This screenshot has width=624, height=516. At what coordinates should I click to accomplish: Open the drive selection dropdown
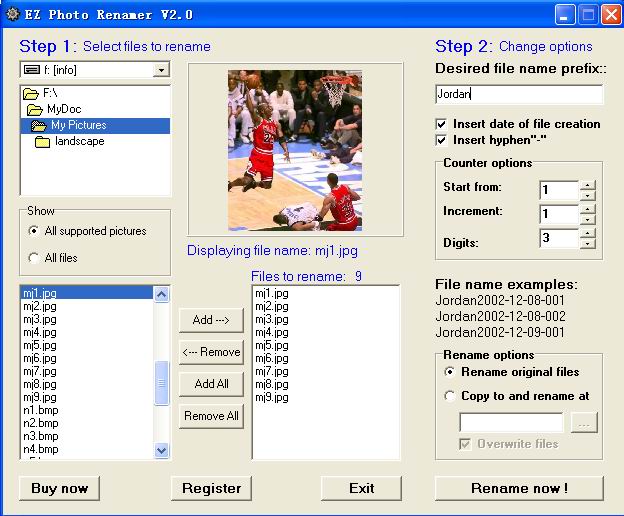click(161, 70)
